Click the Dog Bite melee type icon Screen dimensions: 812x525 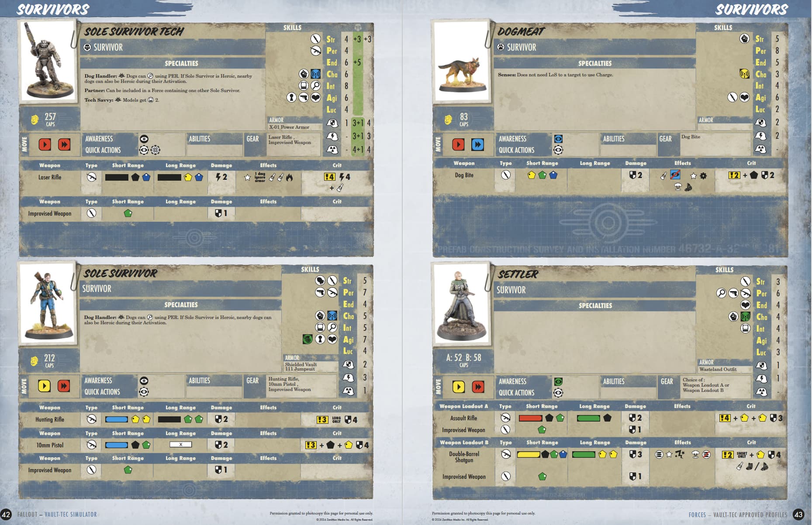click(506, 175)
